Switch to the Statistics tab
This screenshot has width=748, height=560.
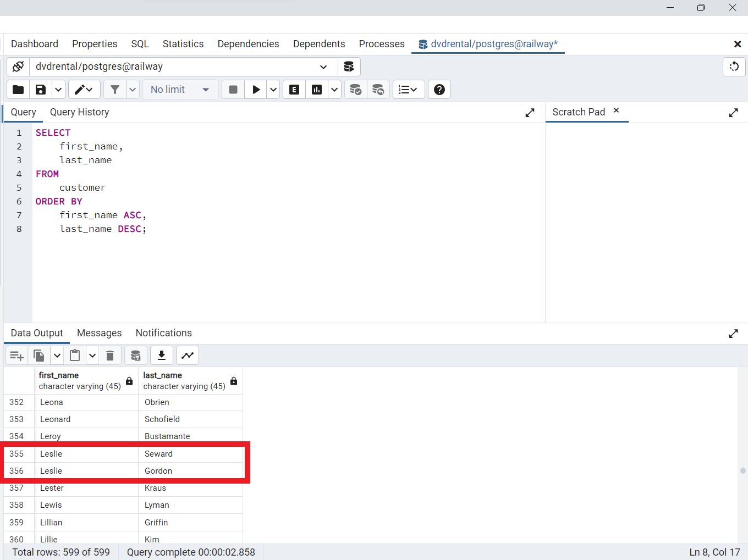coord(183,44)
